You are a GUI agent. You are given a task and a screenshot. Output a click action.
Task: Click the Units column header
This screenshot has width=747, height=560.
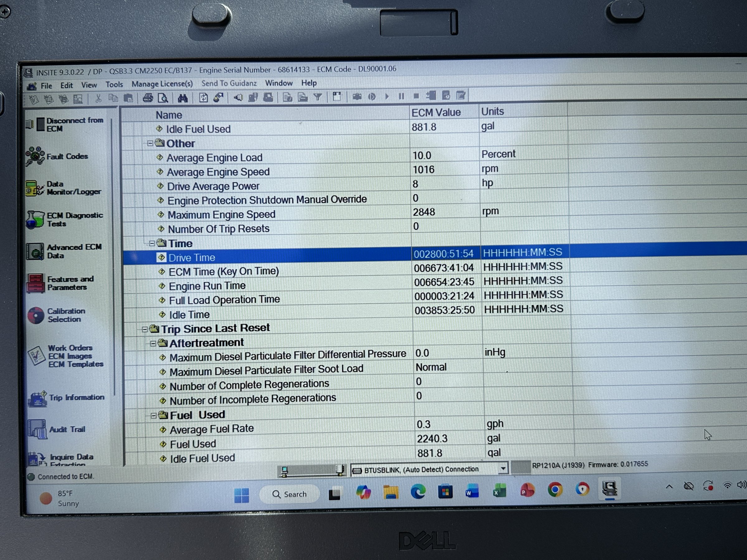pos(523,111)
